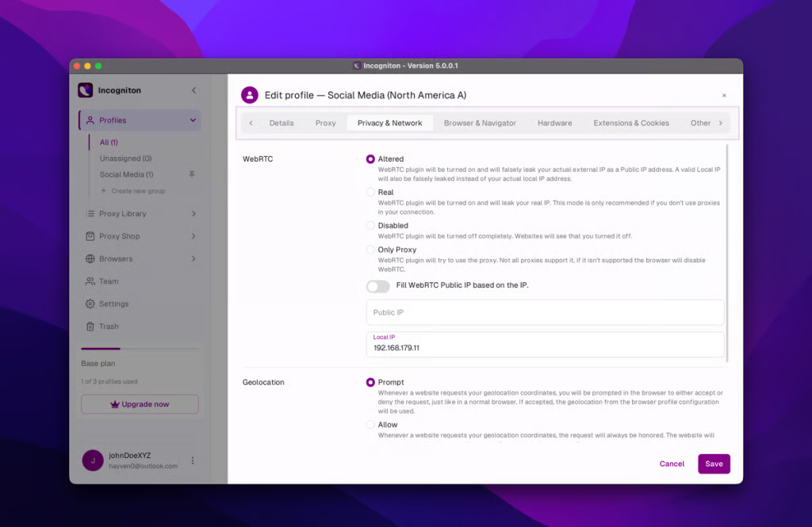Select the Prompt geolocation radio option

tap(370, 382)
